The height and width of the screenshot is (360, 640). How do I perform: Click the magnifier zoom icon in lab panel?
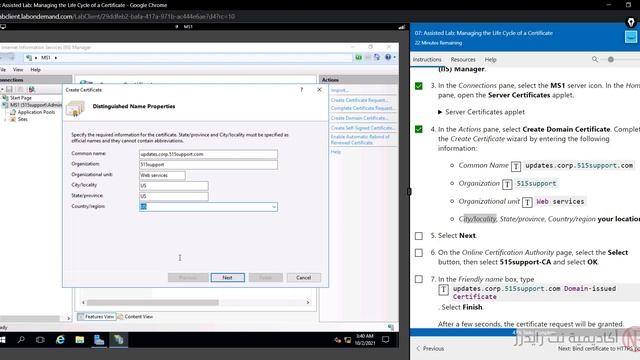(595, 60)
